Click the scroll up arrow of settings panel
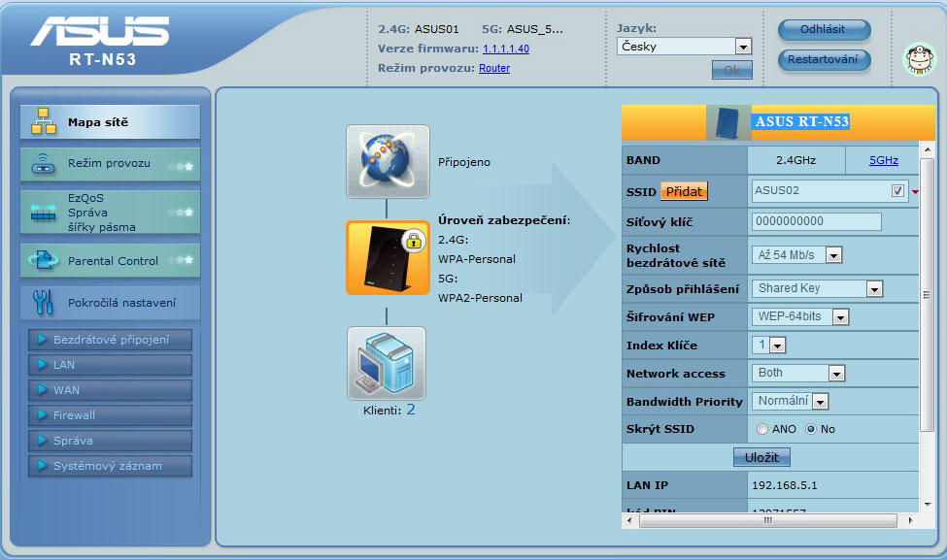This screenshot has width=947, height=560. pyautogui.click(x=927, y=148)
